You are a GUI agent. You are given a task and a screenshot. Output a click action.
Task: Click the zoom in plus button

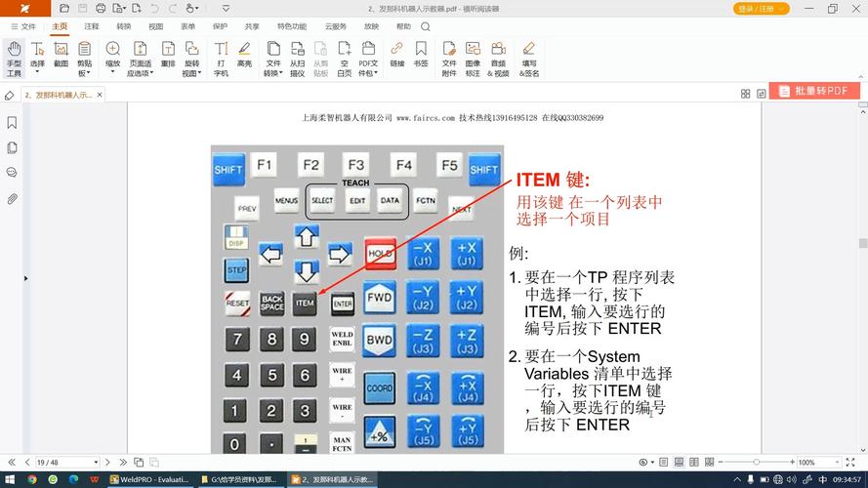(792, 462)
